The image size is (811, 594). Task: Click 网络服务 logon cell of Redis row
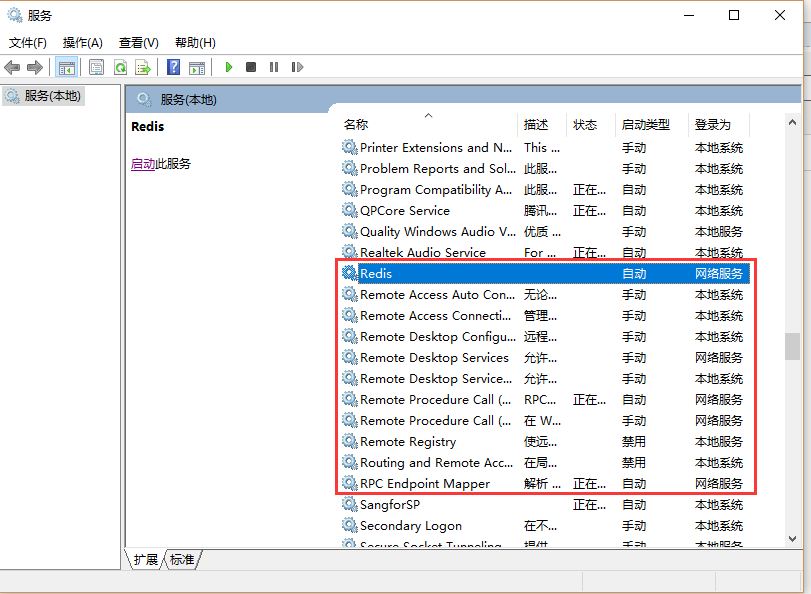[718, 273]
